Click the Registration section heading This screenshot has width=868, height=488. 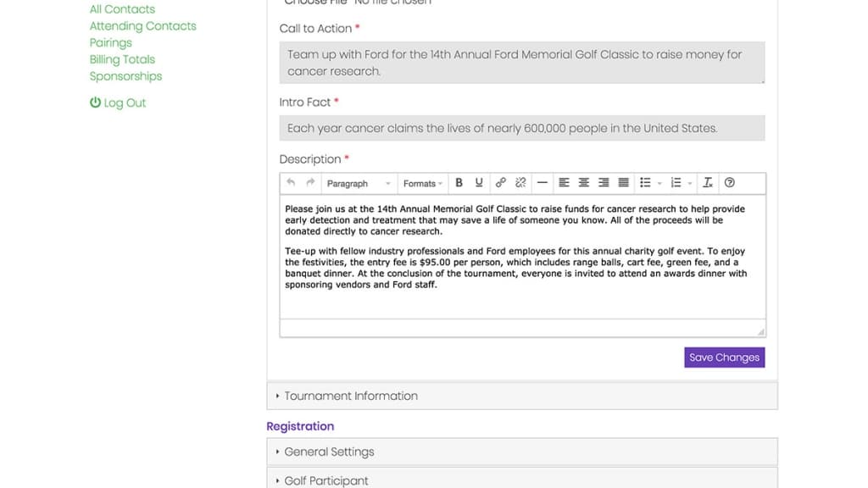300,426
